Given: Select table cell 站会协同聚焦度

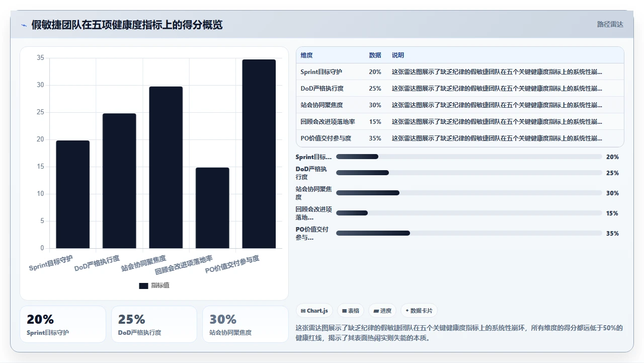Looking at the screenshot, I should (322, 105).
